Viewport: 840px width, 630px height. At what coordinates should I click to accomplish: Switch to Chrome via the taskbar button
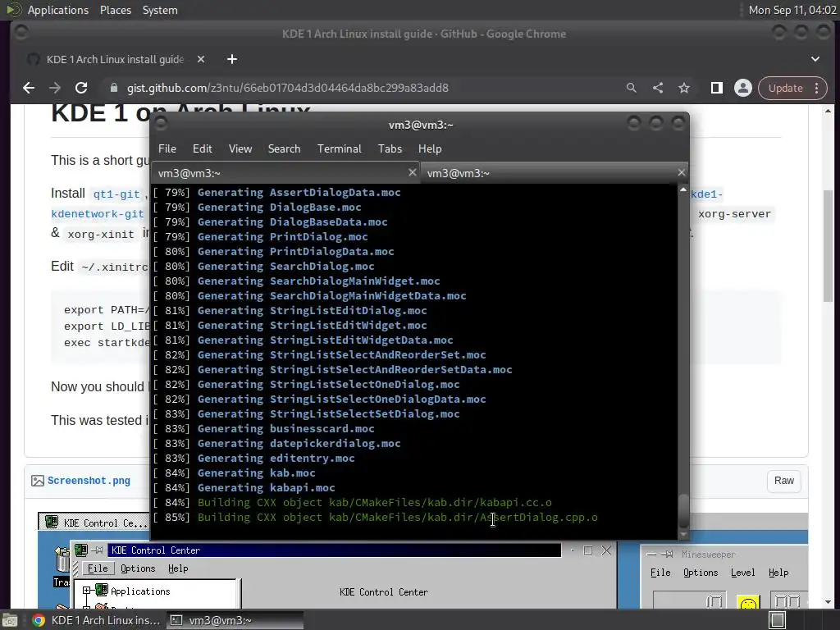coord(95,620)
